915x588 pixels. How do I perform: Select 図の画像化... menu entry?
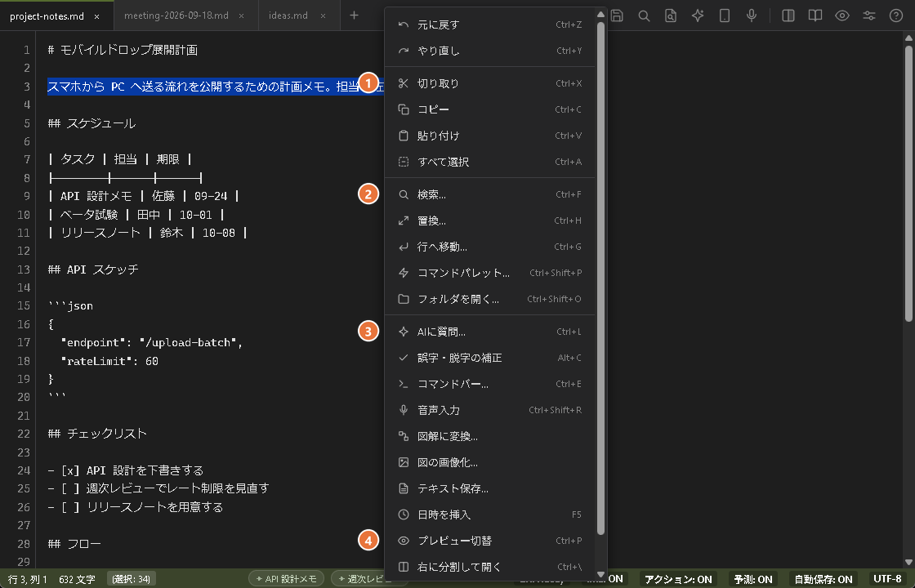click(489, 462)
